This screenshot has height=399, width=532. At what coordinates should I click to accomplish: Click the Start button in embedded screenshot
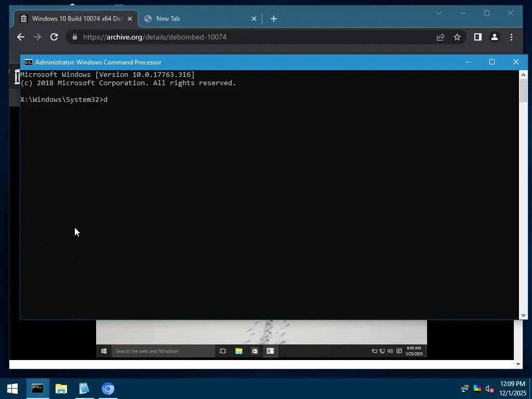coord(104,351)
